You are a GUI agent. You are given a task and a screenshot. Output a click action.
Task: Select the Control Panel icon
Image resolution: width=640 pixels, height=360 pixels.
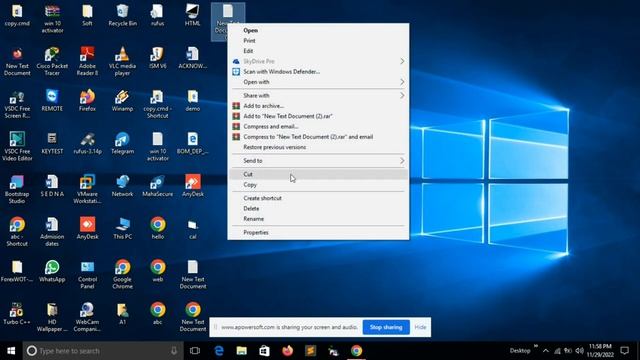(x=87, y=274)
